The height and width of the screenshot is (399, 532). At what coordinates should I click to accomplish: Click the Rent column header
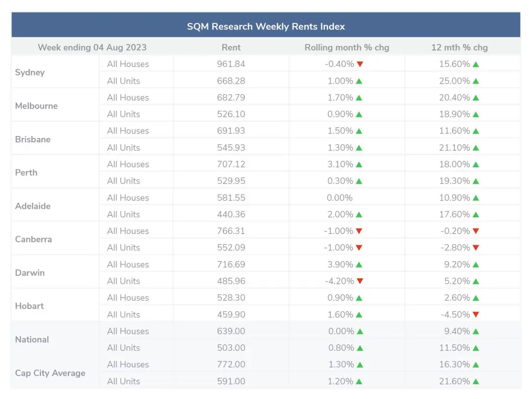[231, 47]
